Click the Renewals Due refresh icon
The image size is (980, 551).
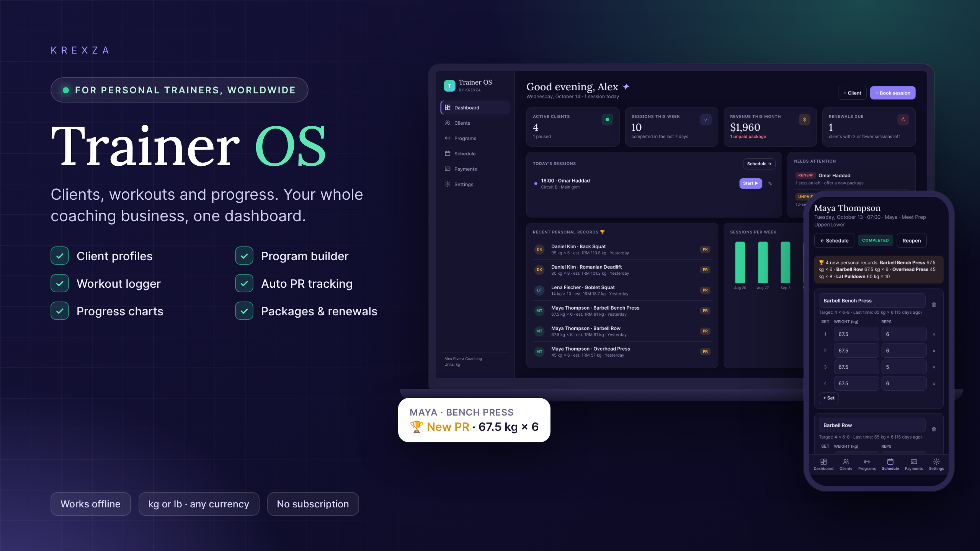[x=903, y=119]
